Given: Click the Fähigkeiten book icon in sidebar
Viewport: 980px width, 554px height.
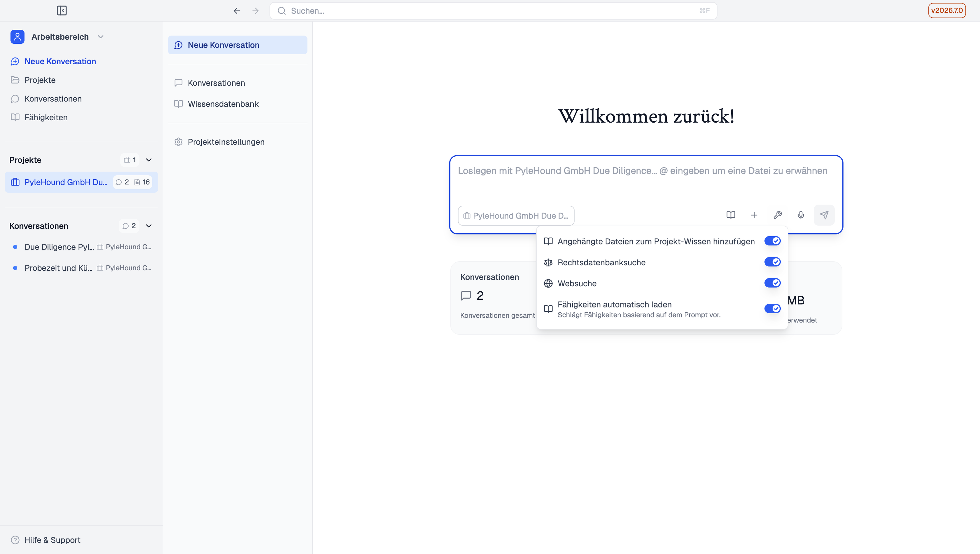Looking at the screenshot, I should [15, 117].
